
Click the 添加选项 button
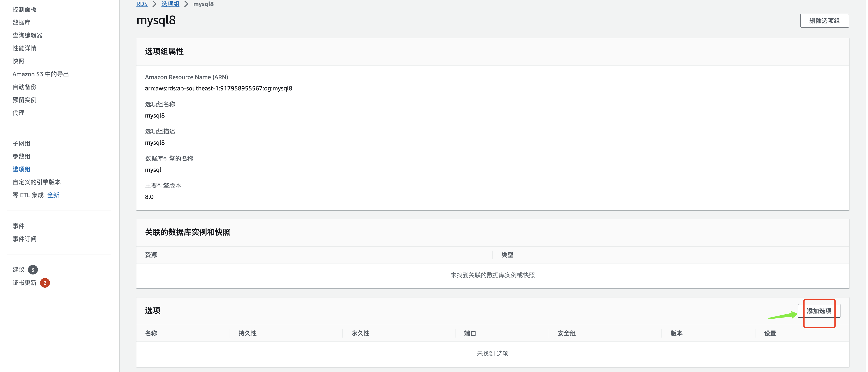tap(819, 311)
